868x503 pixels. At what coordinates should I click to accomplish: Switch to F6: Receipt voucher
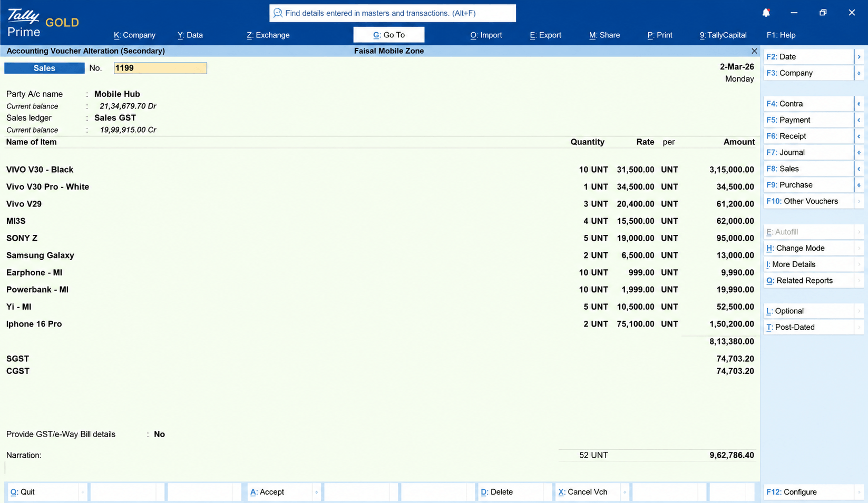point(808,136)
